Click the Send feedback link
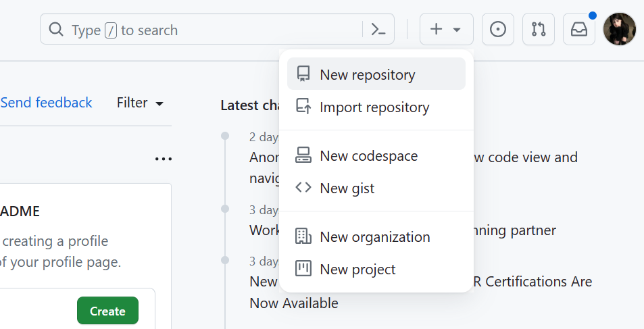This screenshot has height=329, width=644. click(x=46, y=103)
